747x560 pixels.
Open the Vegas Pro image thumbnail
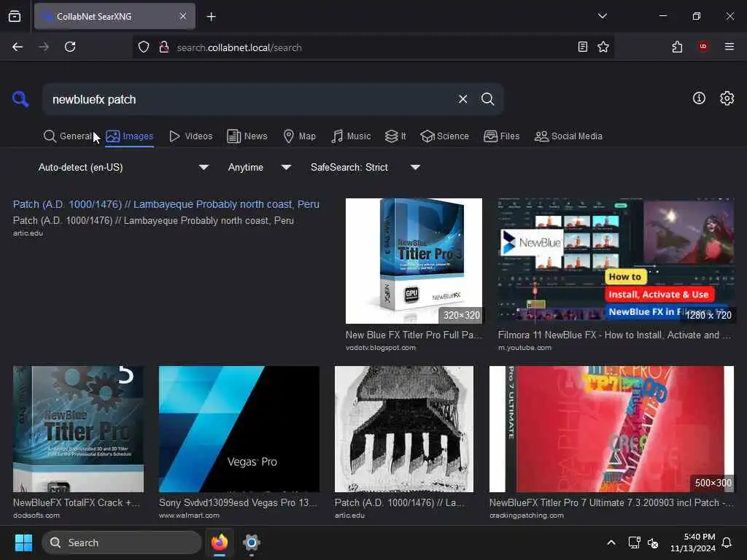[239, 429]
